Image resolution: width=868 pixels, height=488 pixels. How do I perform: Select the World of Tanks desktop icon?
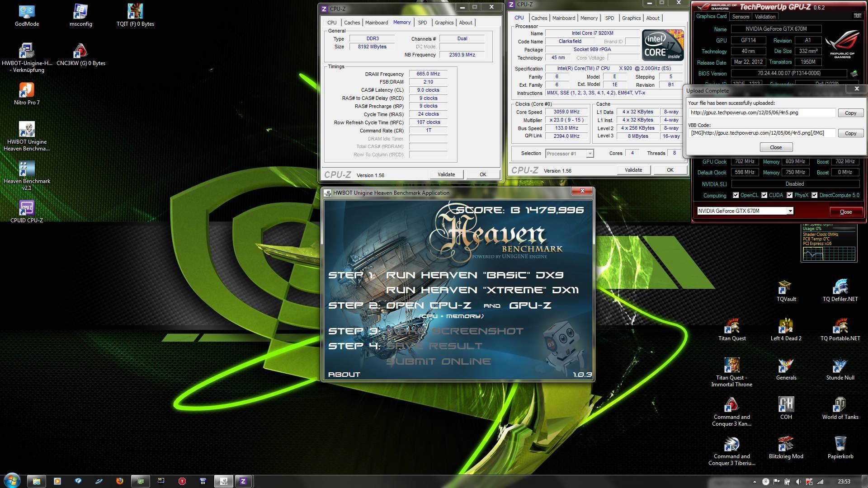[840, 408]
